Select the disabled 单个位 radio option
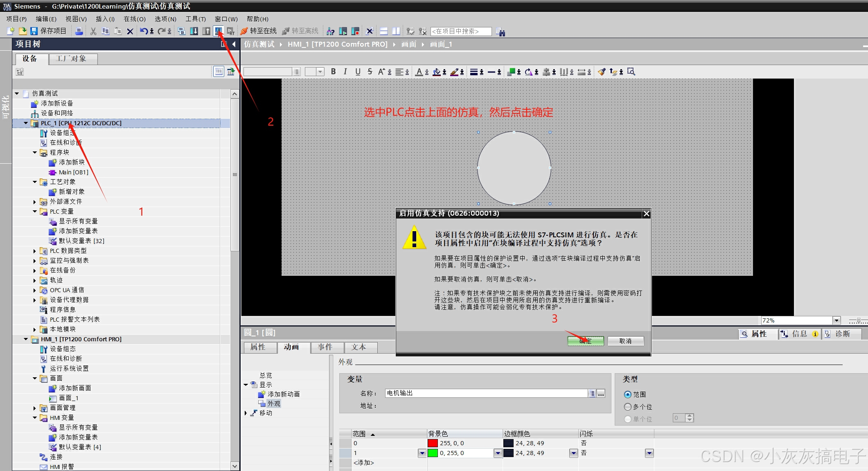Image resolution: width=868 pixels, height=471 pixels. [x=628, y=419]
